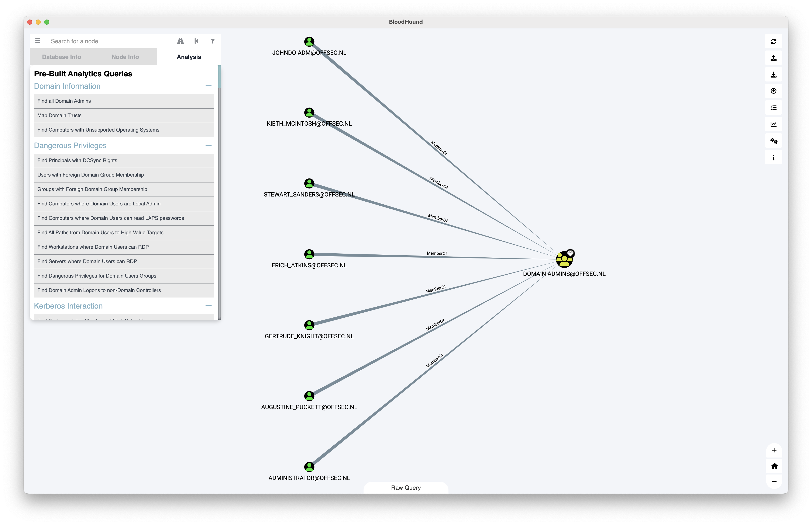Viewport: 812px width, 525px height.
Task: Switch to the Database Info tab
Action: [x=61, y=57]
